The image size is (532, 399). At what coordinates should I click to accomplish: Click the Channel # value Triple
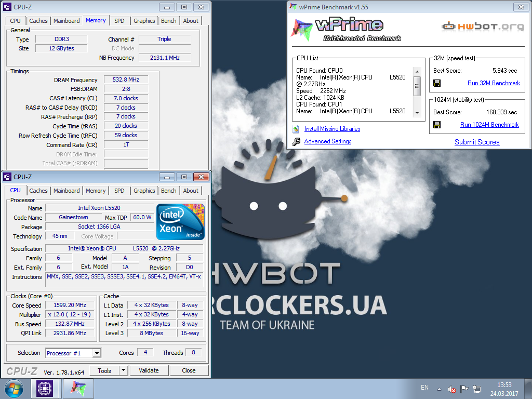point(165,39)
